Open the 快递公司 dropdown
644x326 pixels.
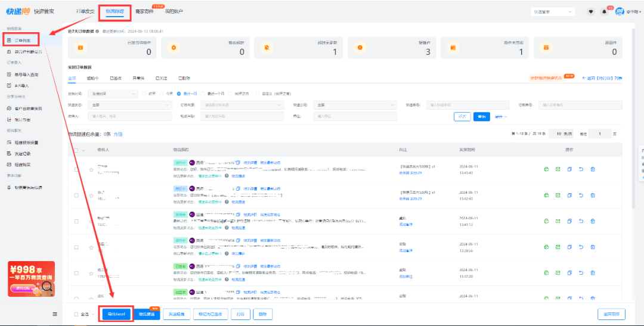coord(355,105)
